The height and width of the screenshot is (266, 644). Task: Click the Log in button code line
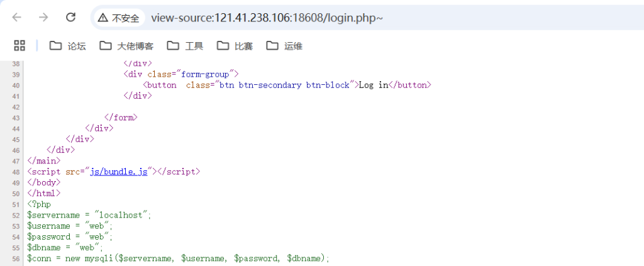click(x=287, y=85)
